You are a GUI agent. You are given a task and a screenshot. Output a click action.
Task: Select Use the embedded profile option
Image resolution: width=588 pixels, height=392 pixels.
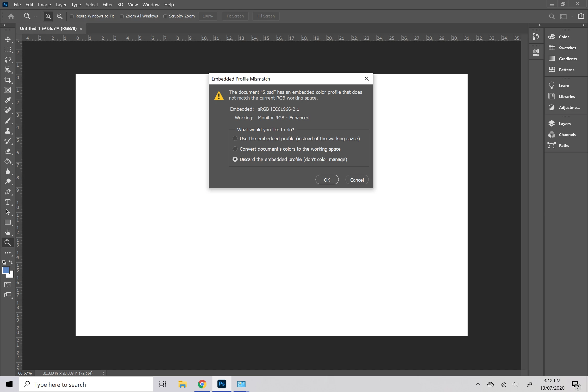coord(235,138)
